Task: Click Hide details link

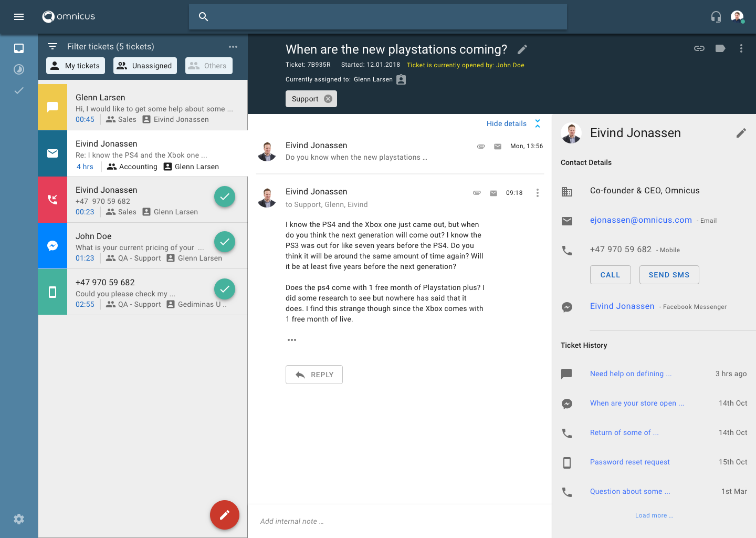Action: (x=507, y=123)
